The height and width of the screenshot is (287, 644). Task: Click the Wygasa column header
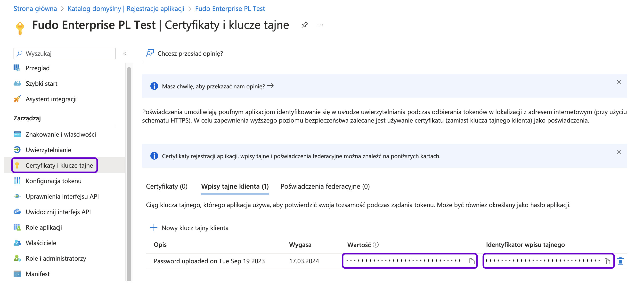[x=300, y=245]
